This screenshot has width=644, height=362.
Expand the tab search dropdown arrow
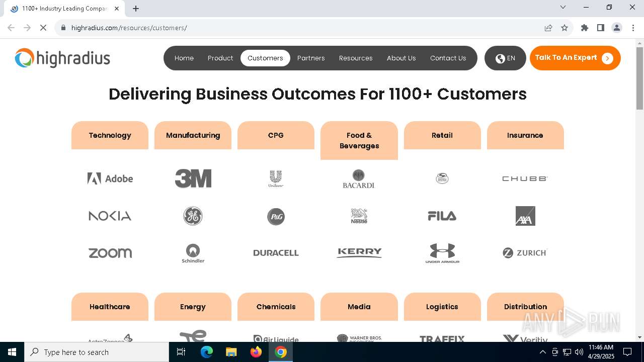(x=563, y=8)
